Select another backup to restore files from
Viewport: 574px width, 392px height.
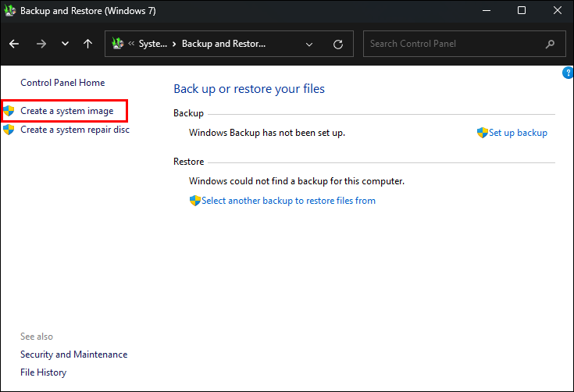click(288, 201)
